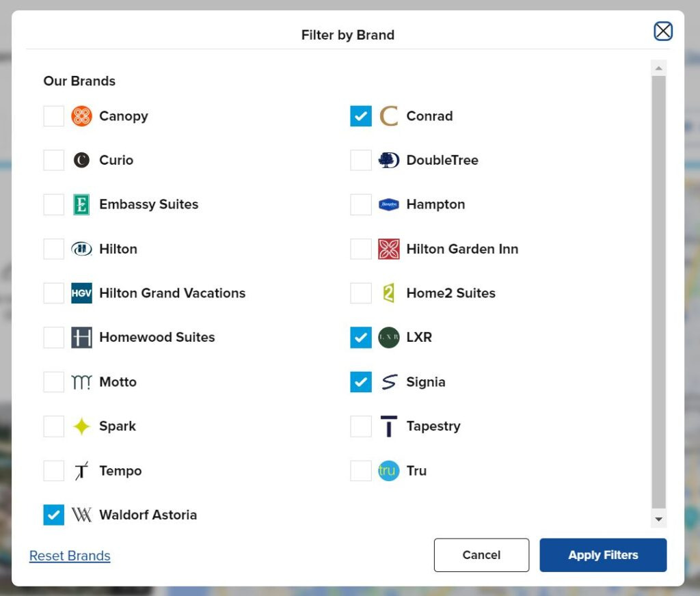Click the Tapestry label text
This screenshot has height=596, width=700.
point(433,426)
